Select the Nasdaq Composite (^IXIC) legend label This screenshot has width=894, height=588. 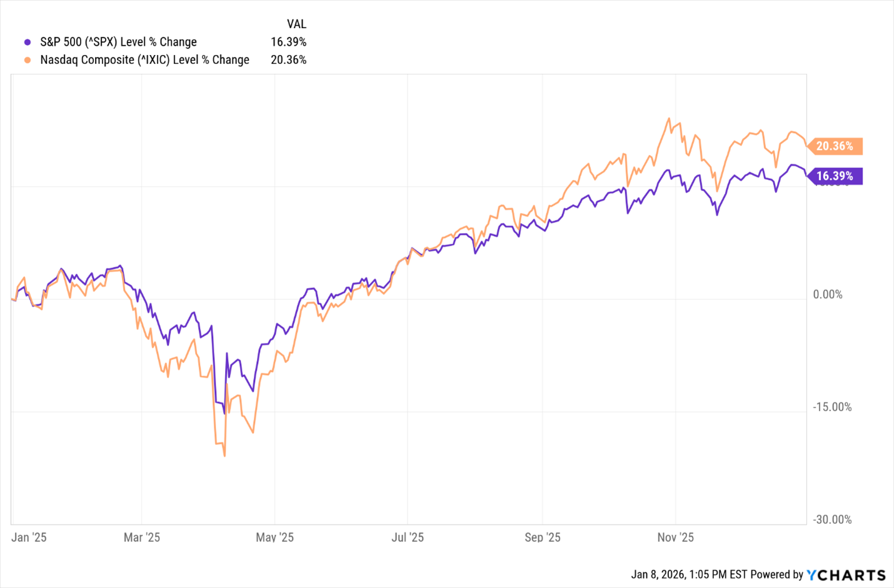144,60
